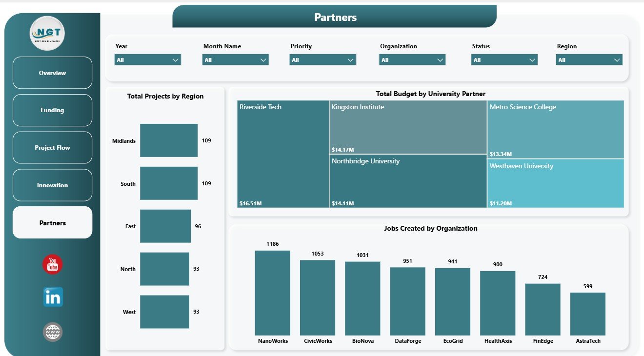
Task: Click the Midlands axis label
Action: click(x=124, y=141)
